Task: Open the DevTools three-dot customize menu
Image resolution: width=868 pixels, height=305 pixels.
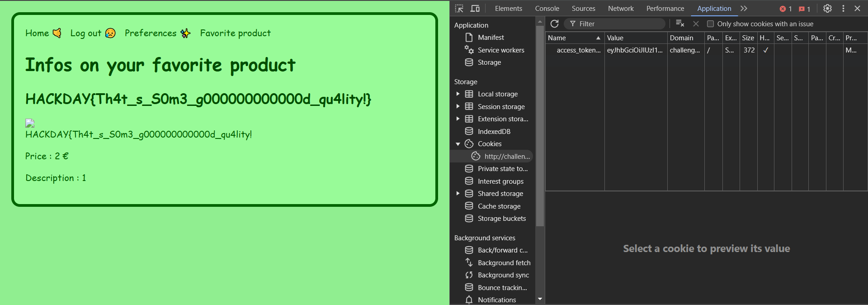Action: (x=843, y=9)
